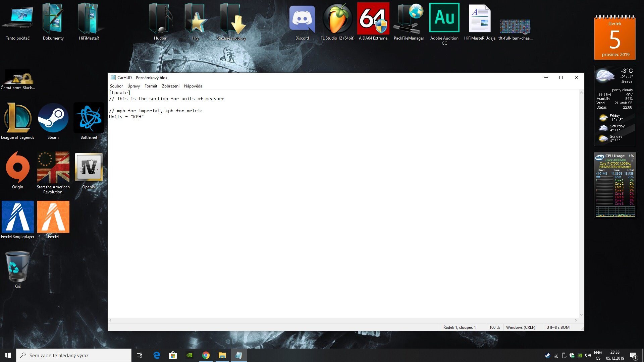Screen dimensions: 644x362
Task: Click the Windows Start button
Action: (x=8, y=355)
